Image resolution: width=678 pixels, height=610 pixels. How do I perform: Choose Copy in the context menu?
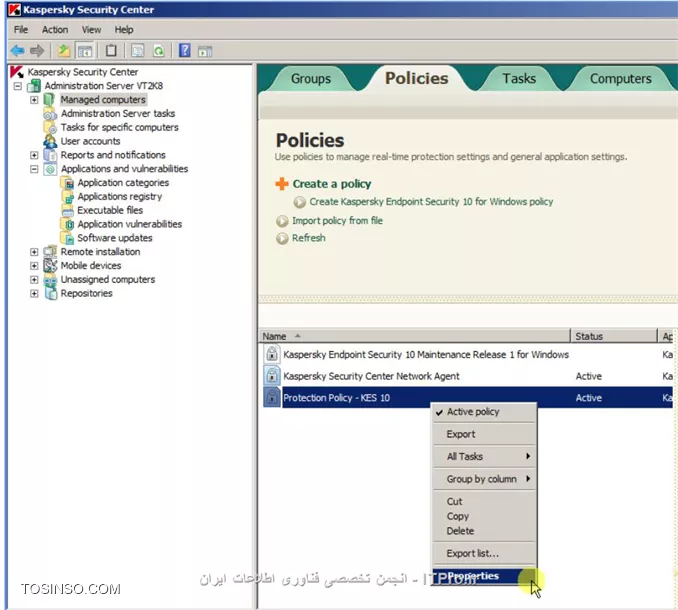click(x=485, y=516)
